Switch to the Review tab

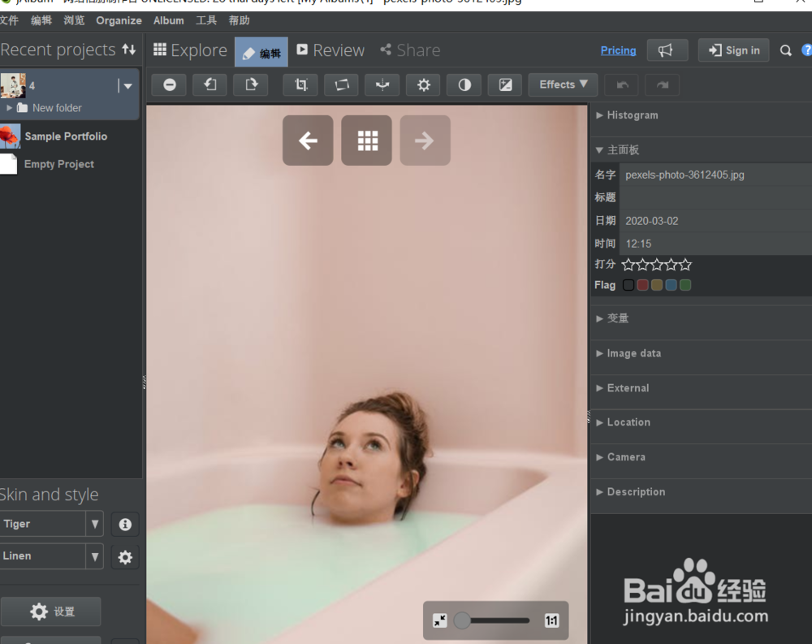[330, 50]
